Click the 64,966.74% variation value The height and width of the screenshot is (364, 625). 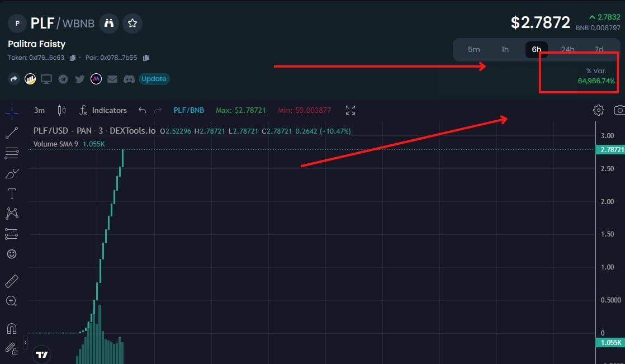click(x=596, y=81)
